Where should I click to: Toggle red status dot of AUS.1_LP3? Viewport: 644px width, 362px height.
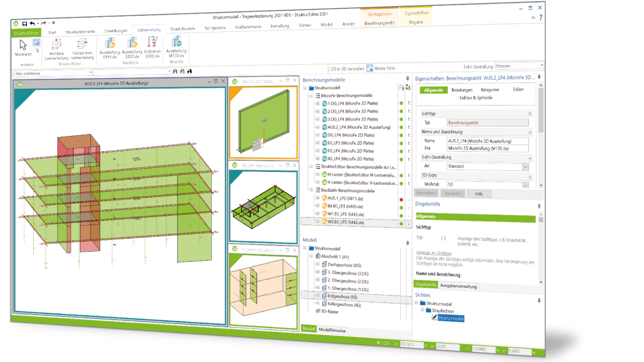click(x=401, y=200)
